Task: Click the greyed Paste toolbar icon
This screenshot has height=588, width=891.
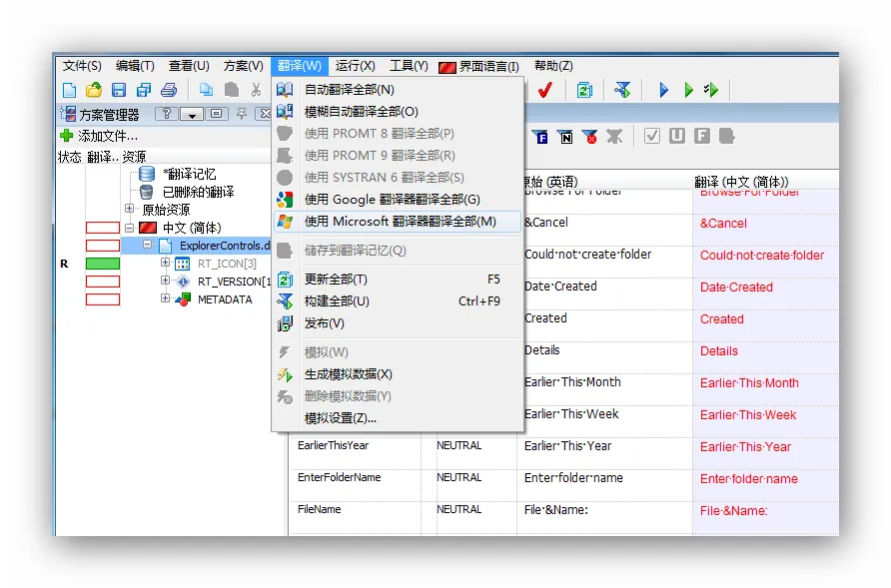Action: click(x=232, y=90)
